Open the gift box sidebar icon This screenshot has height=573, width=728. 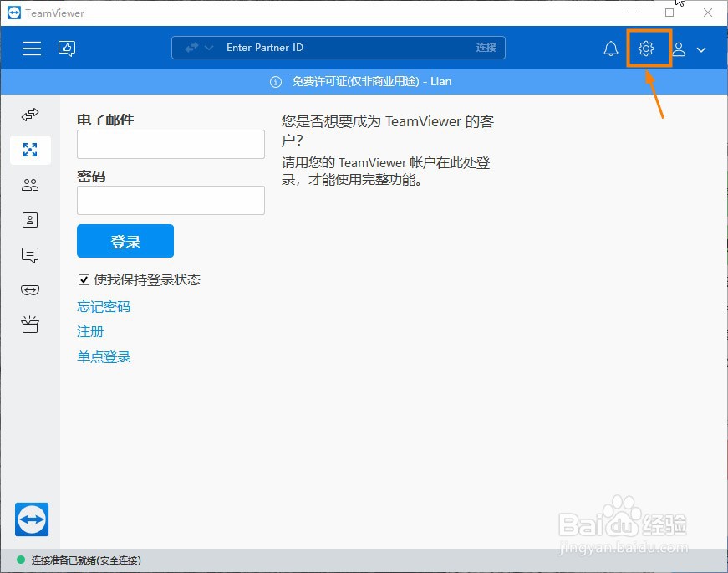(30, 325)
